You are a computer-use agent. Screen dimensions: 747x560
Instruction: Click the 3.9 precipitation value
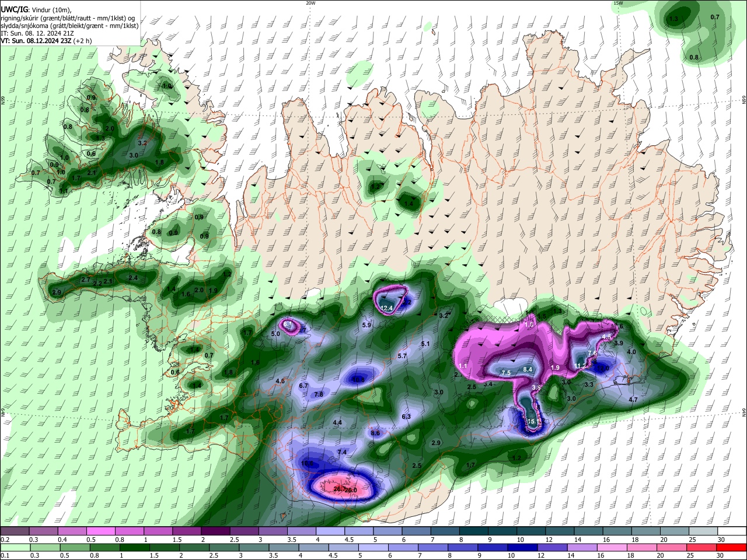619,343
